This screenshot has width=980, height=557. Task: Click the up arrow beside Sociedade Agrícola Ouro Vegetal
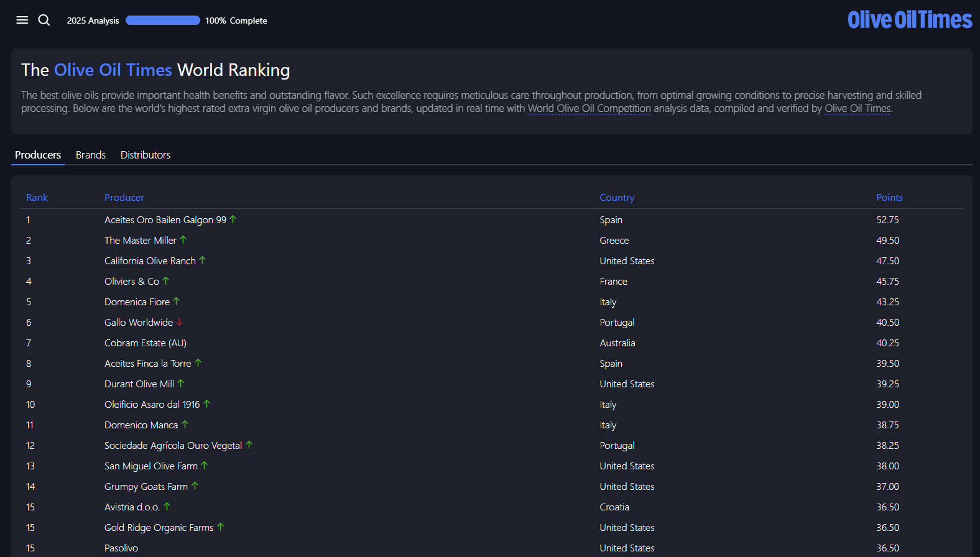[249, 445]
